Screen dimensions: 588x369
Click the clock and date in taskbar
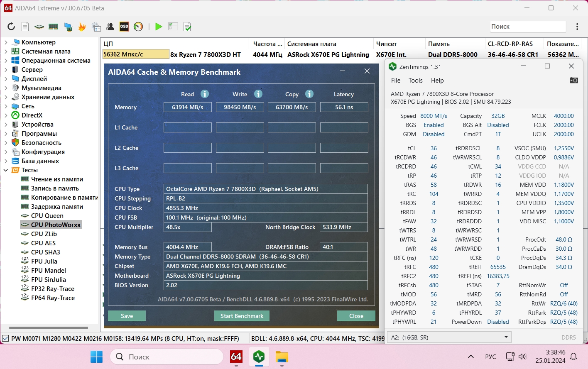tap(550, 357)
